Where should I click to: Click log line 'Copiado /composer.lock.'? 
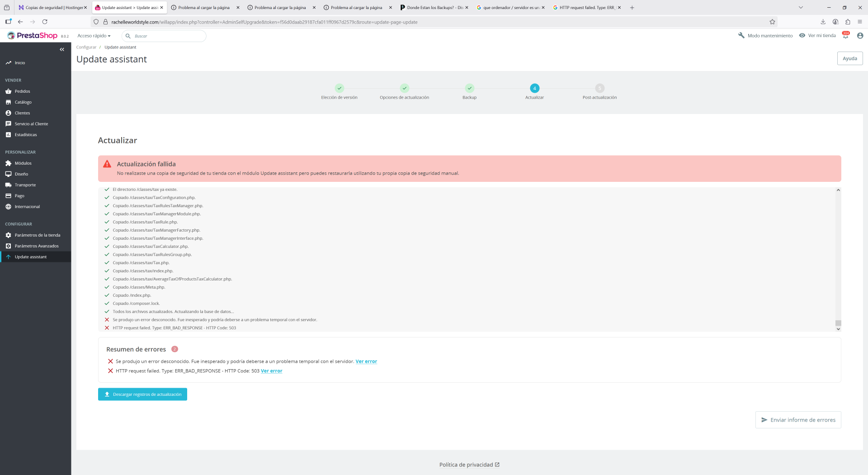(x=136, y=304)
